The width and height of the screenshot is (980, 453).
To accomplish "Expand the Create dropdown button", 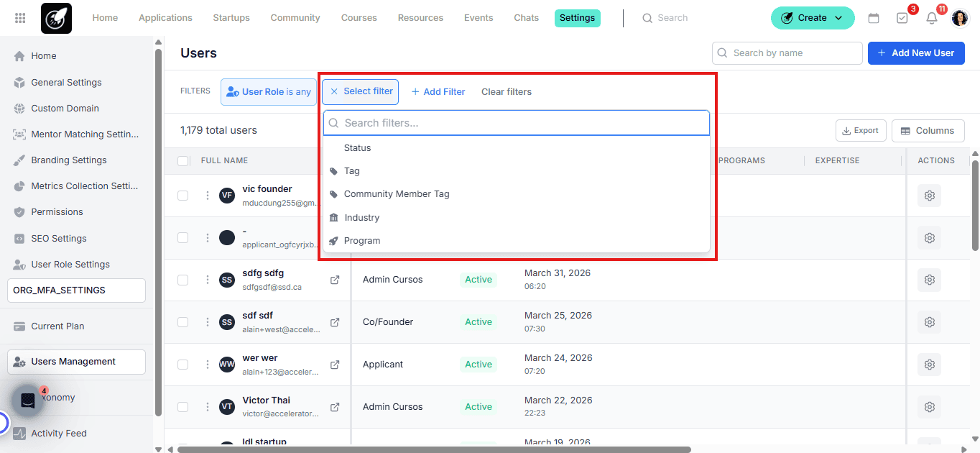I will 813,18.
